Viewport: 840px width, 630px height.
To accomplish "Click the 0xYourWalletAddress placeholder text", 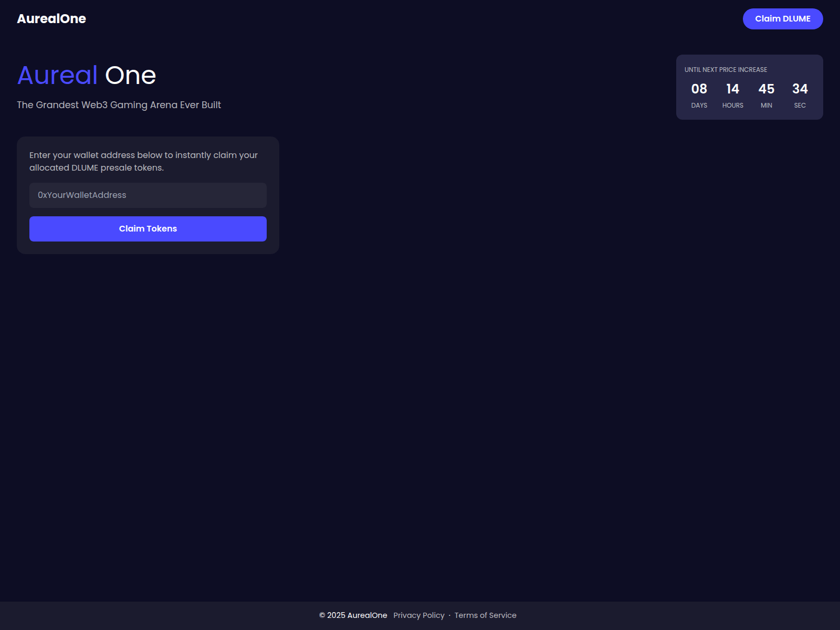I will tap(81, 195).
